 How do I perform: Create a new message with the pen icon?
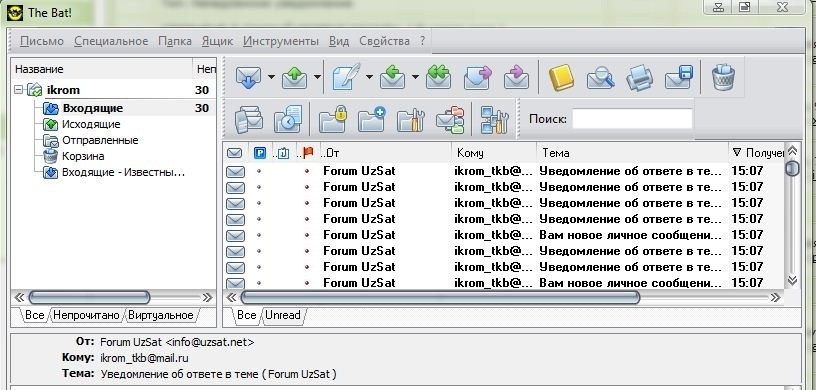click(346, 77)
